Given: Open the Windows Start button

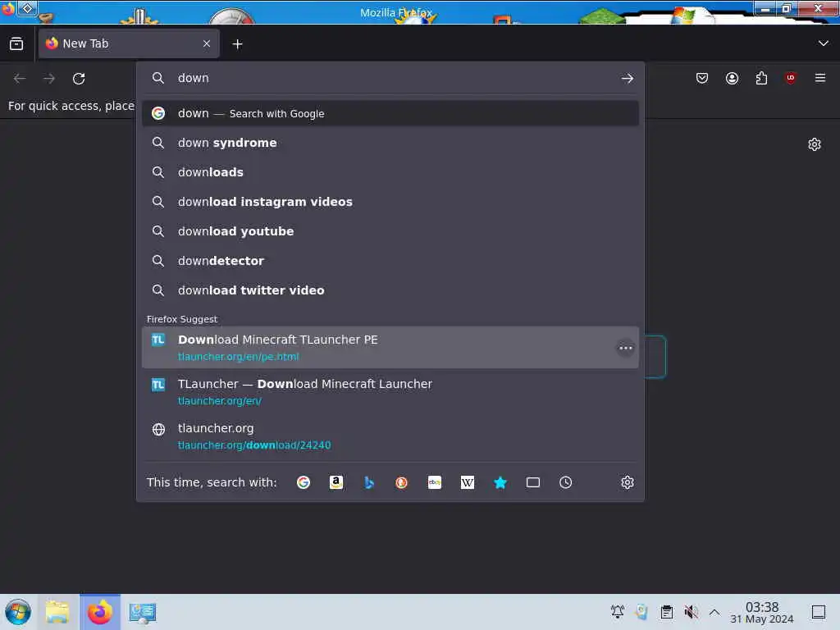Looking at the screenshot, I should [x=18, y=612].
